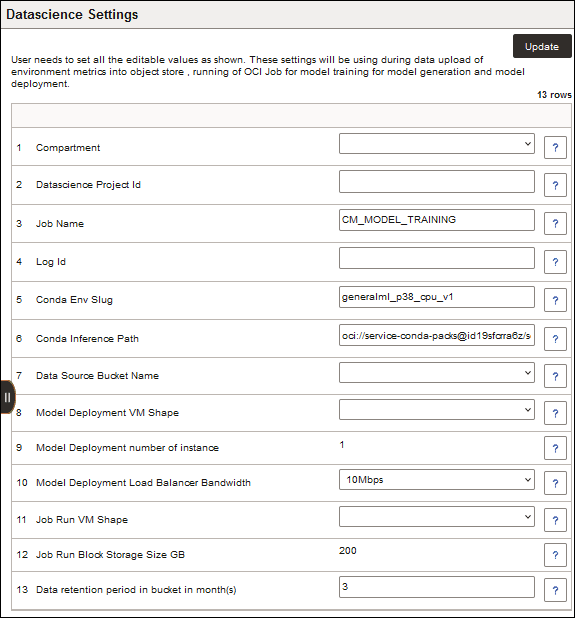Image resolution: width=575 pixels, height=618 pixels.
Task: Click the 'Job Run VM Shape' label
Action: pyautogui.click(x=82, y=519)
